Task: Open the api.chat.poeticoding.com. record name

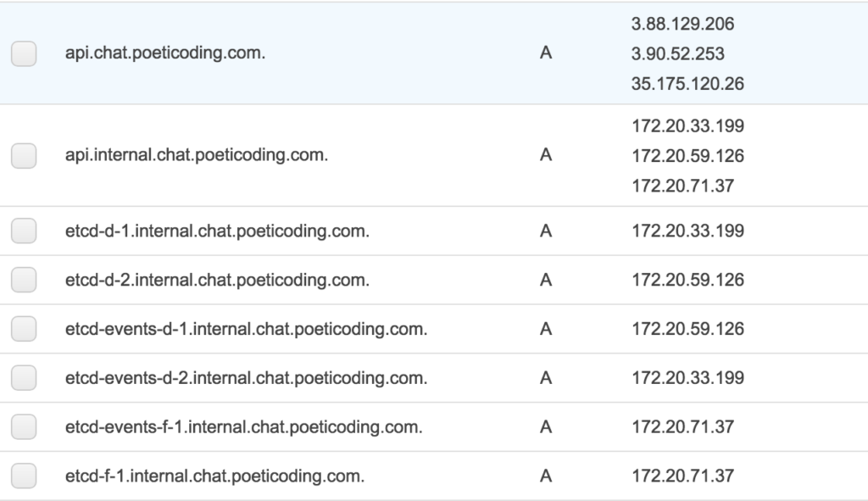Action: (165, 53)
